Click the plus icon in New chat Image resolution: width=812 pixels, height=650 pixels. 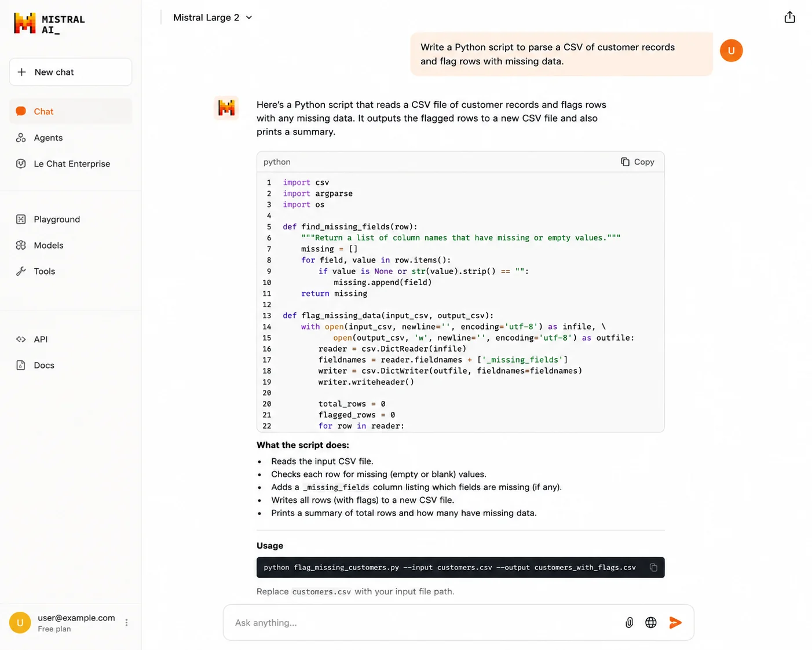tap(21, 72)
